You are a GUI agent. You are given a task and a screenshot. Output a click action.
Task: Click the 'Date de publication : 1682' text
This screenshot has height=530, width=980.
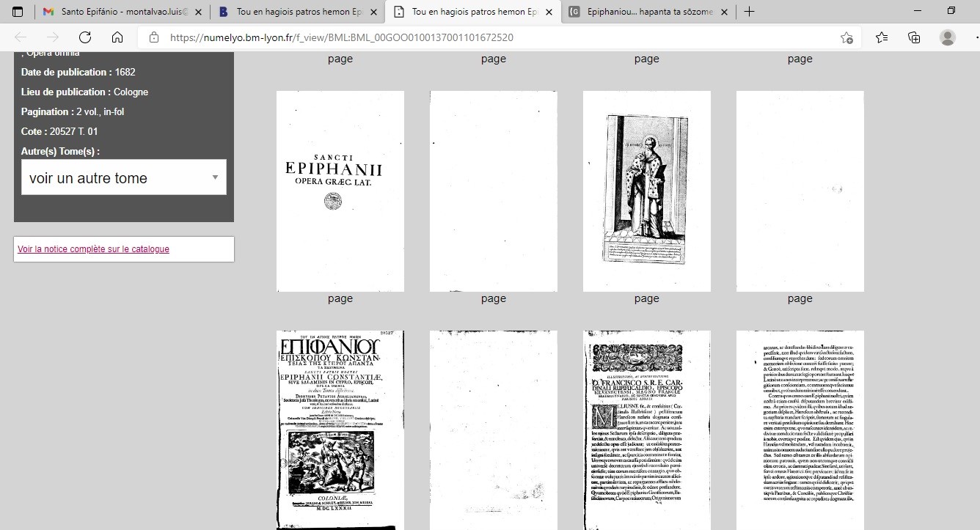click(78, 72)
